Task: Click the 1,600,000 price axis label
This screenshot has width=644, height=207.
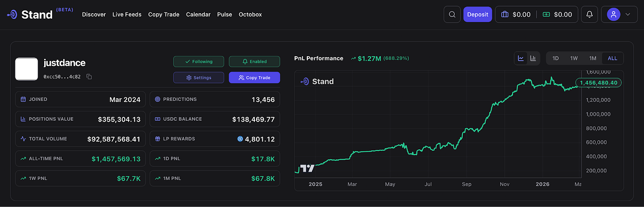Action: click(x=598, y=72)
